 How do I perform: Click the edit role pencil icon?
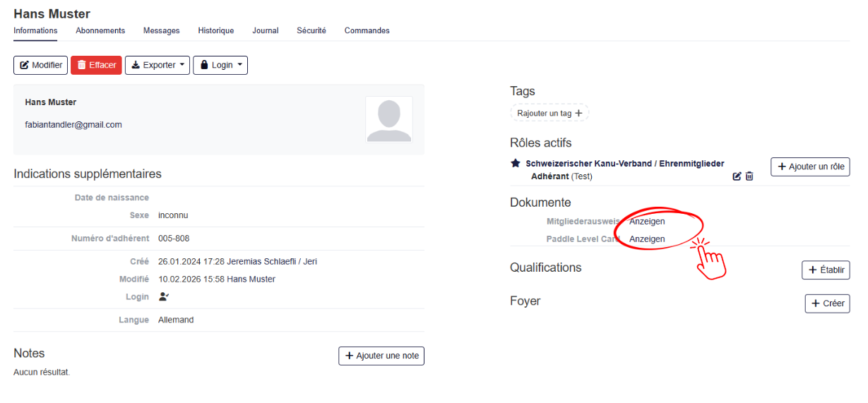(737, 176)
